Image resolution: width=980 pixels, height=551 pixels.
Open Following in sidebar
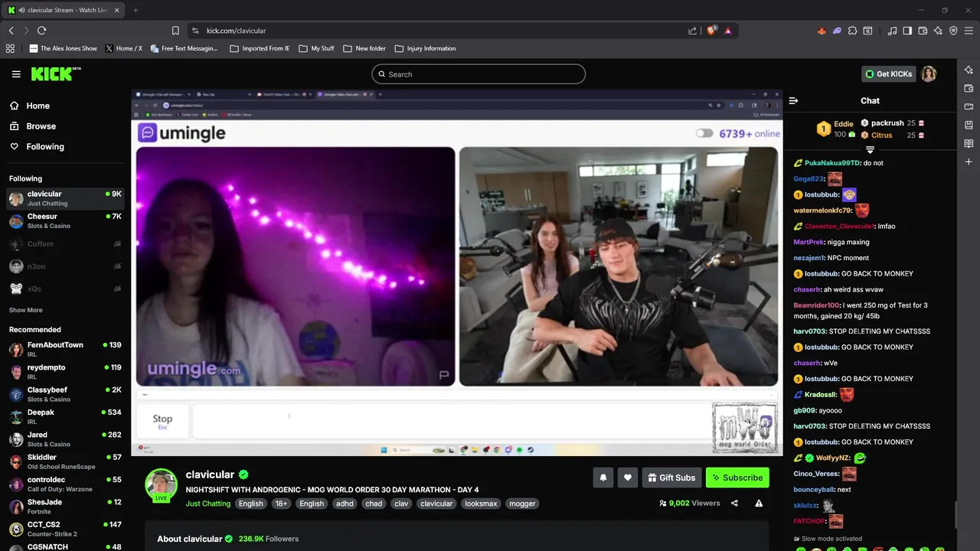tap(38, 146)
